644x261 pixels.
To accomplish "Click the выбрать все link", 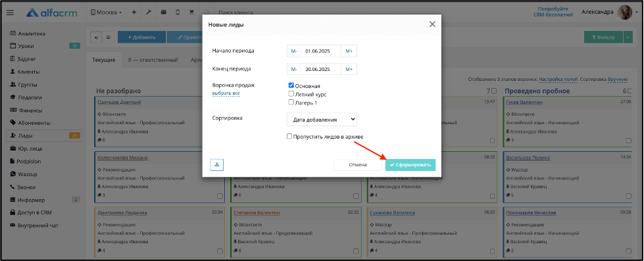I will tap(226, 93).
